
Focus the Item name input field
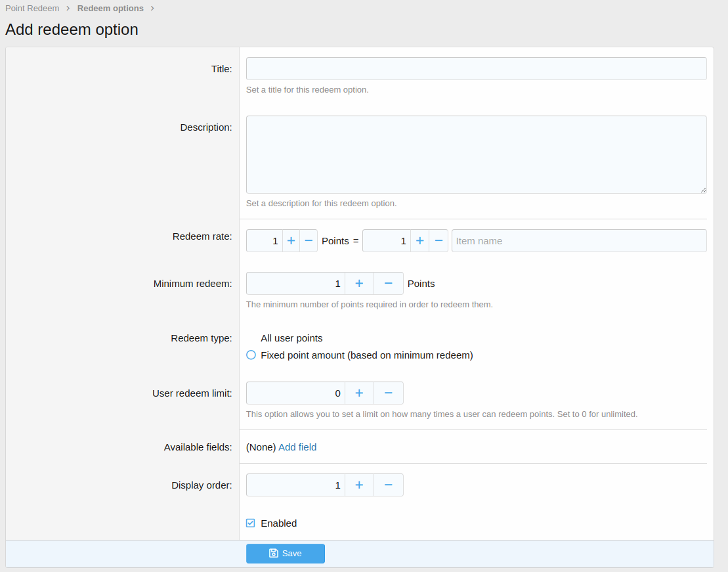[578, 241]
